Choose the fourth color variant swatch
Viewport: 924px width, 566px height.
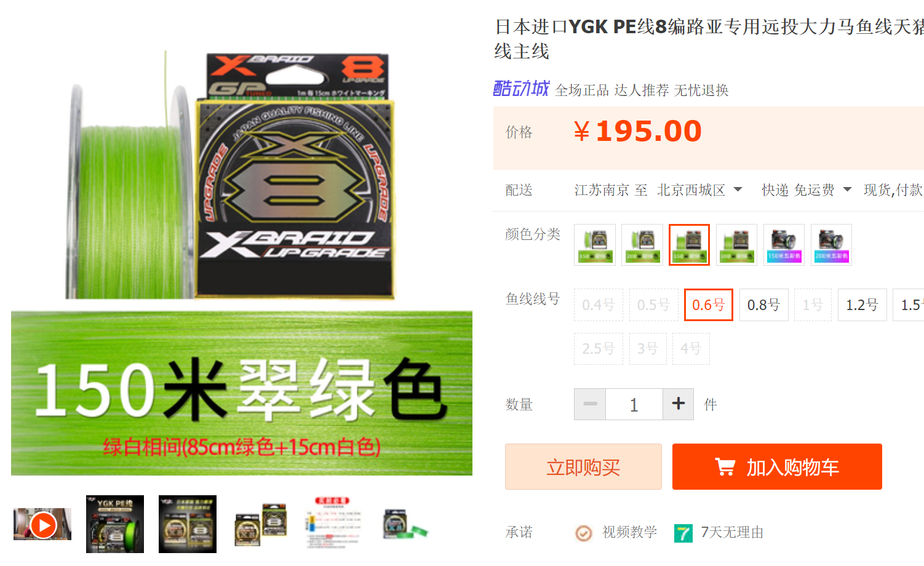pyautogui.click(x=736, y=245)
